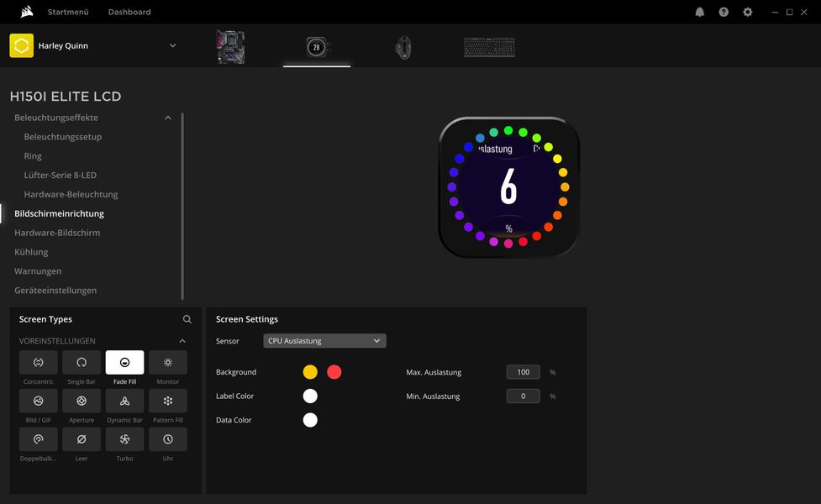
Task: Go to Beleuchtungssetup
Action: [x=63, y=137]
